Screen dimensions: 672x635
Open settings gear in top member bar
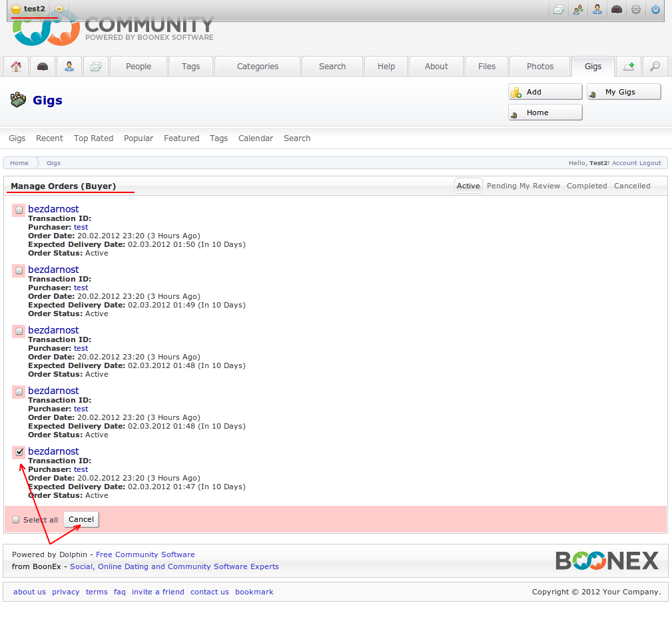click(636, 9)
